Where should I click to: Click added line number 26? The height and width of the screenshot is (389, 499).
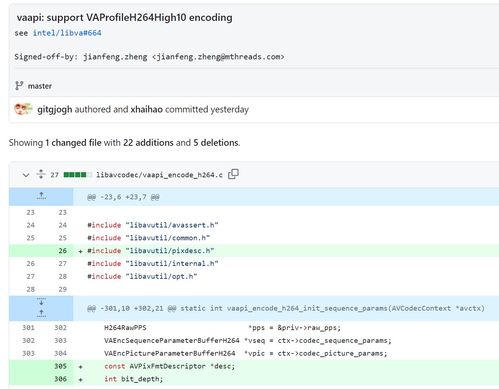tap(63, 251)
